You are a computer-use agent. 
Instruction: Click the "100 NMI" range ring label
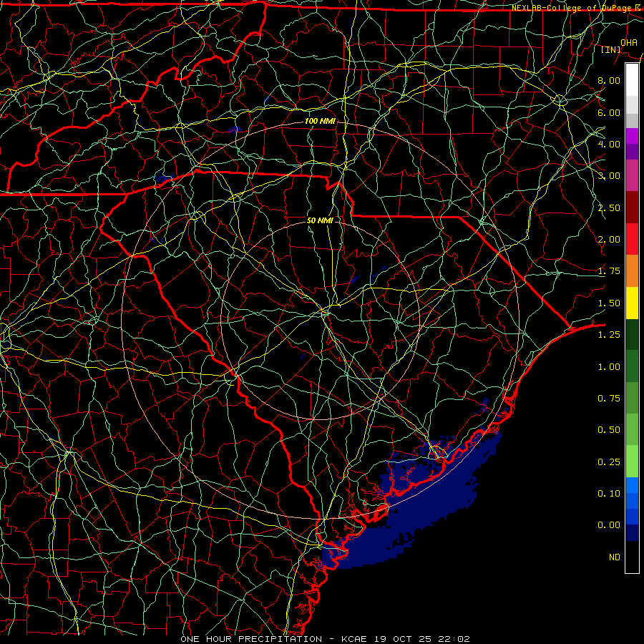(x=320, y=121)
